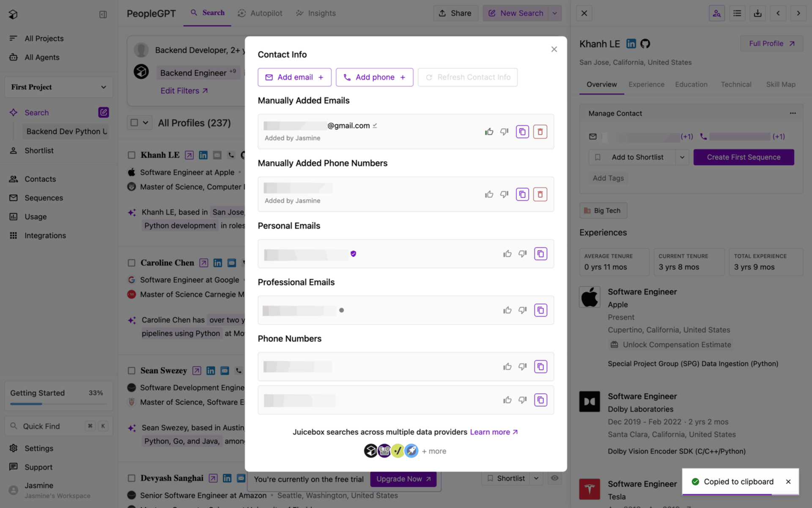Copy the first listed phone number
The image size is (812, 508).
click(540, 367)
